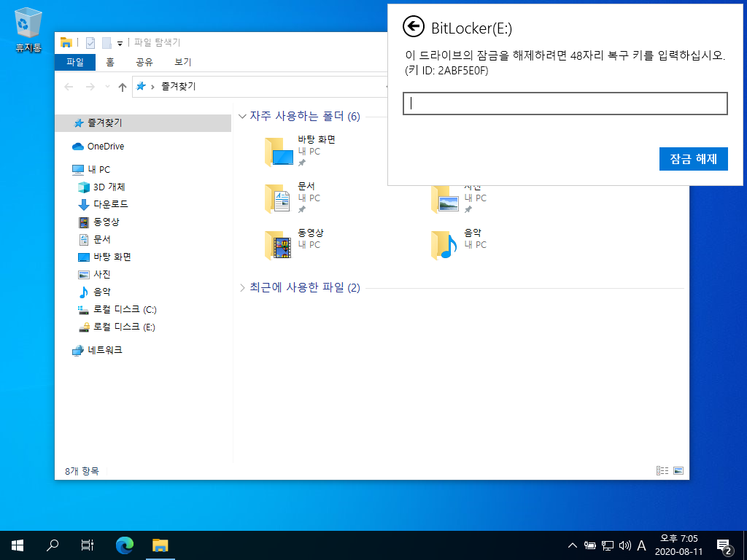The height and width of the screenshot is (560, 747).
Task: Switch to the 홈 ribbon tab
Action: (110, 62)
